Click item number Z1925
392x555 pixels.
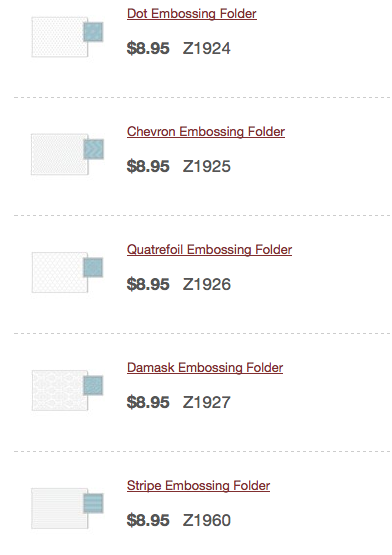207,166
